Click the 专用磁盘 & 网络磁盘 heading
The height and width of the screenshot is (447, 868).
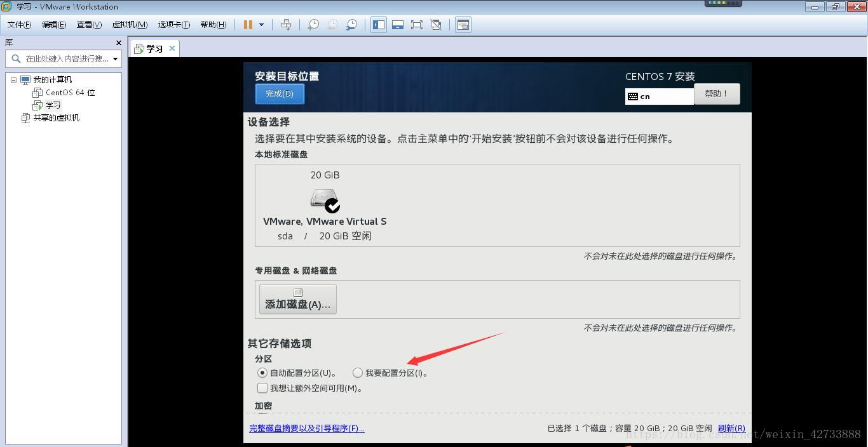[296, 270]
